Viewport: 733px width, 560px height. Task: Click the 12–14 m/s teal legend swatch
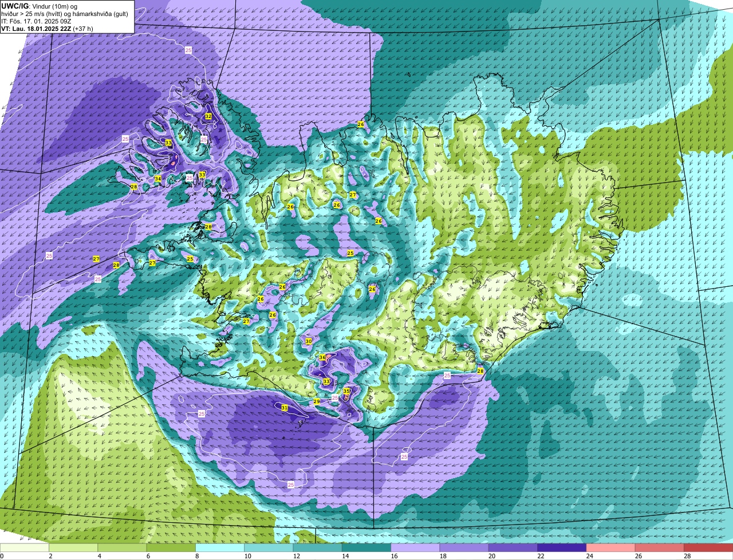317,548
